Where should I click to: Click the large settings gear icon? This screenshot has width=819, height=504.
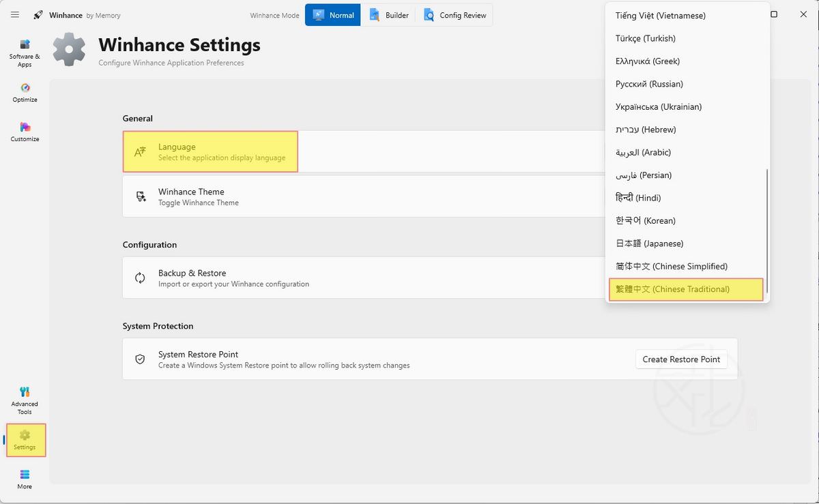click(x=70, y=50)
